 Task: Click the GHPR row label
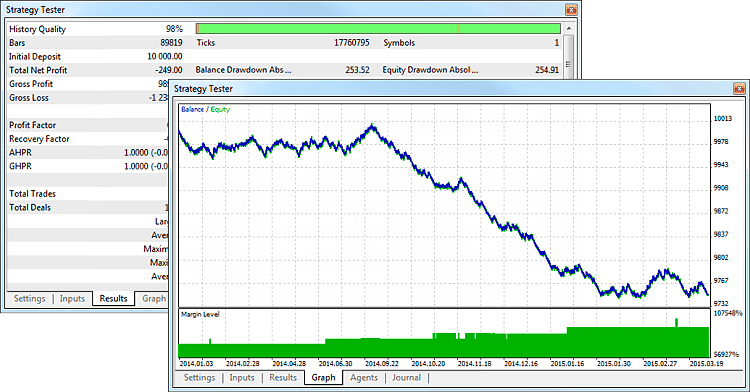point(20,167)
